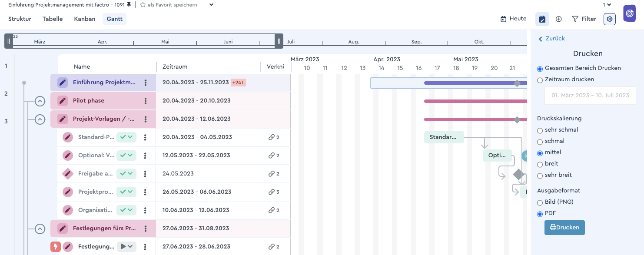
Task: Open status dropdown of Projektpro... task
Action: (x=126, y=192)
